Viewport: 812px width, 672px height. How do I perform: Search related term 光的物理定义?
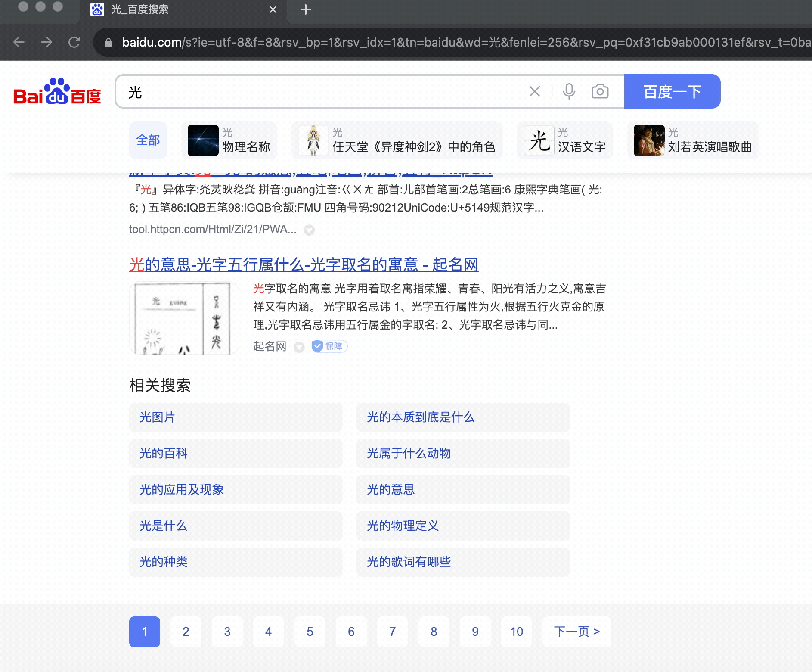coord(463,526)
